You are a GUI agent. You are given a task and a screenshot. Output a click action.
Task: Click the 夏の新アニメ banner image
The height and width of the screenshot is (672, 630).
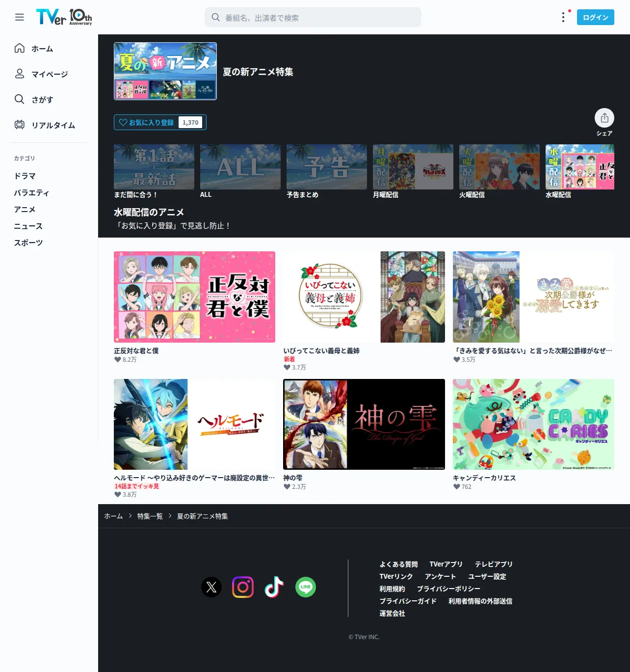pyautogui.click(x=165, y=71)
